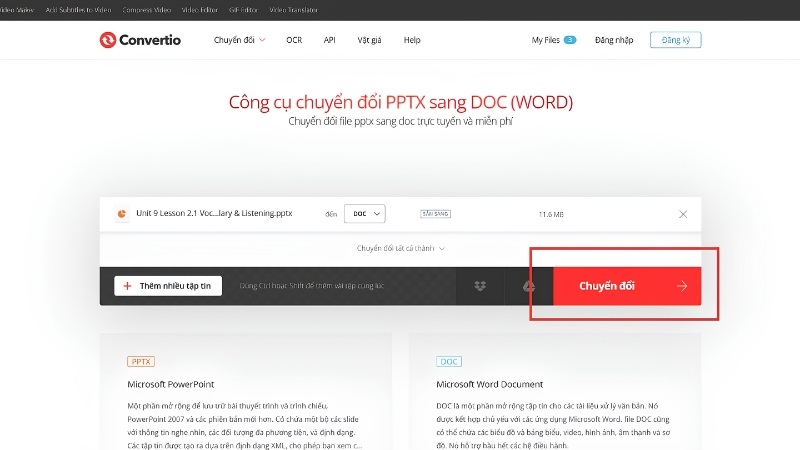Open Video Translator in the top bar
Image resolution: width=800 pixels, height=450 pixels.
tap(293, 10)
